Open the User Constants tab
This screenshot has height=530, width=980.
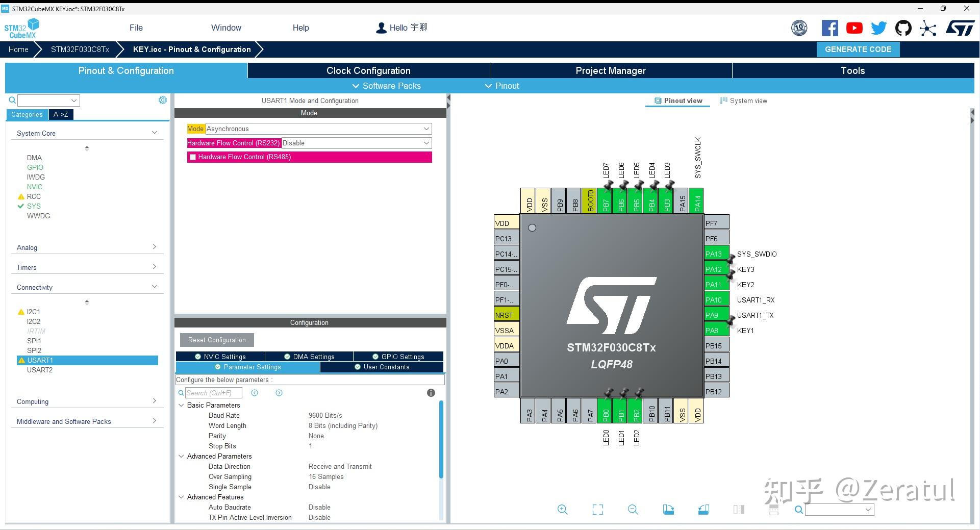tap(382, 367)
